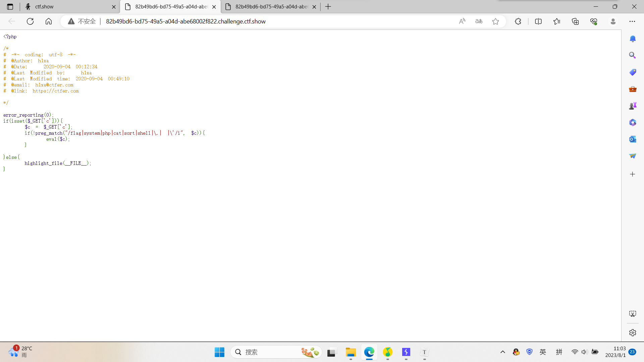This screenshot has height=362, width=644.
Task: Open the Windows Start menu
Action: click(219, 352)
